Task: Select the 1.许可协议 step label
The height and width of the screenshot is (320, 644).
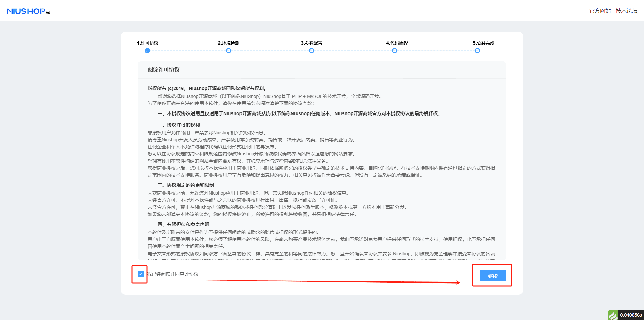Action: coord(147,43)
